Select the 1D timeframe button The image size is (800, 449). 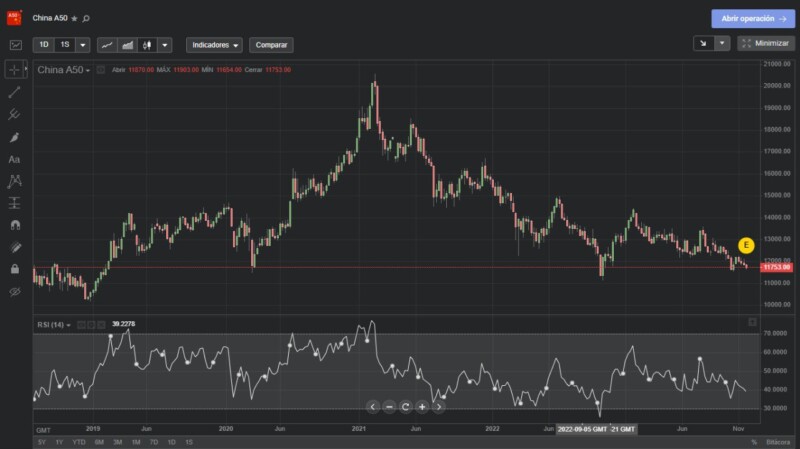pyautogui.click(x=44, y=45)
